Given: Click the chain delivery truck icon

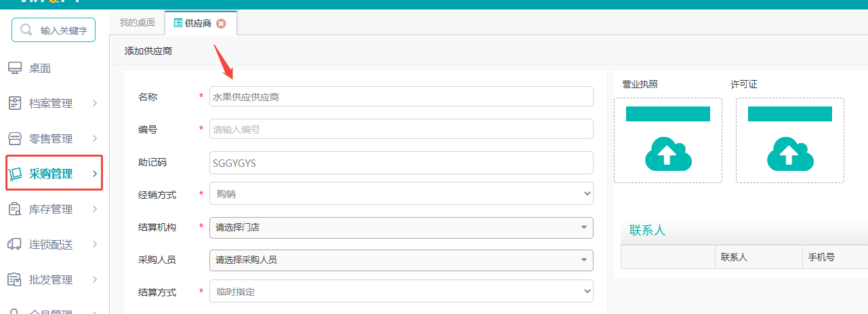Looking at the screenshot, I should point(15,244).
